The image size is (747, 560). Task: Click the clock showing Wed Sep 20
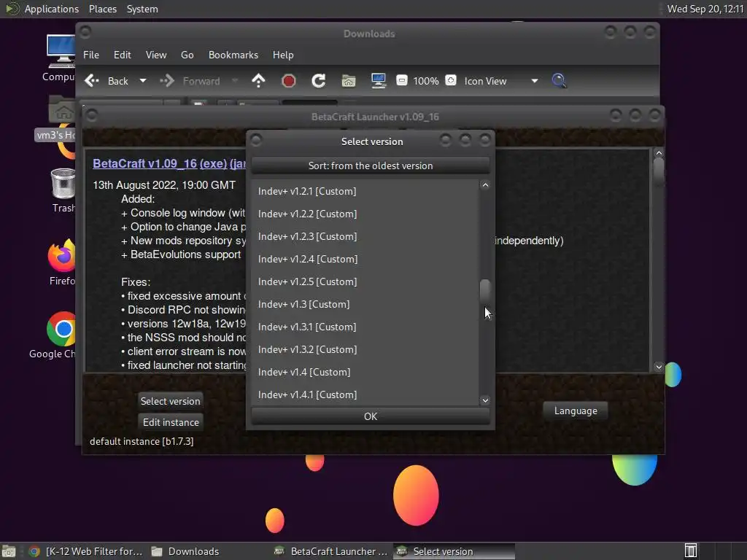point(705,9)
